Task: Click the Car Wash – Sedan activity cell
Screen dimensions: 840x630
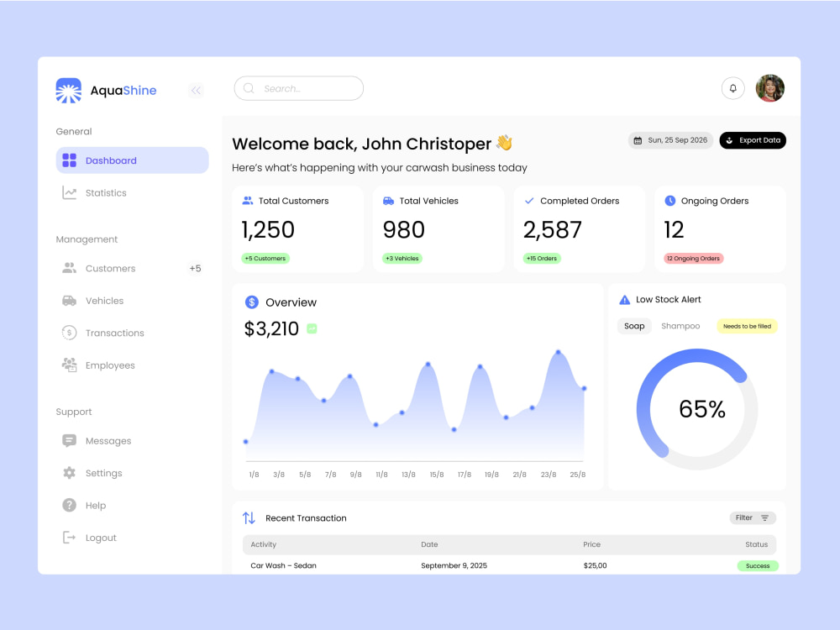Action: 283,565
